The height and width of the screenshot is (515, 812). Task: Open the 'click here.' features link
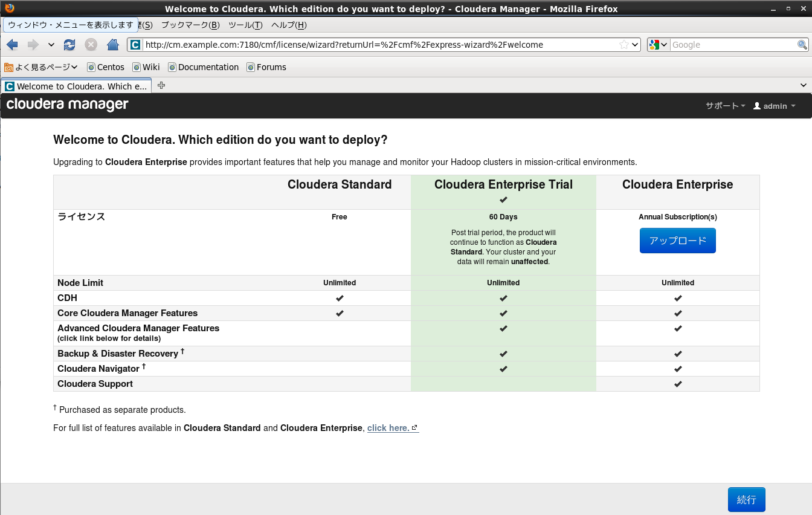point(393,428)
